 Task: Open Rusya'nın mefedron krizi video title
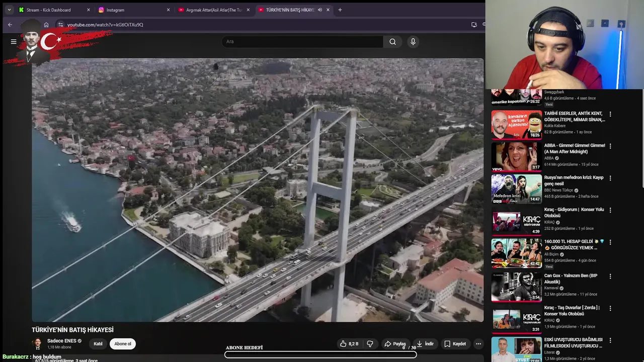tap(574, 180)
